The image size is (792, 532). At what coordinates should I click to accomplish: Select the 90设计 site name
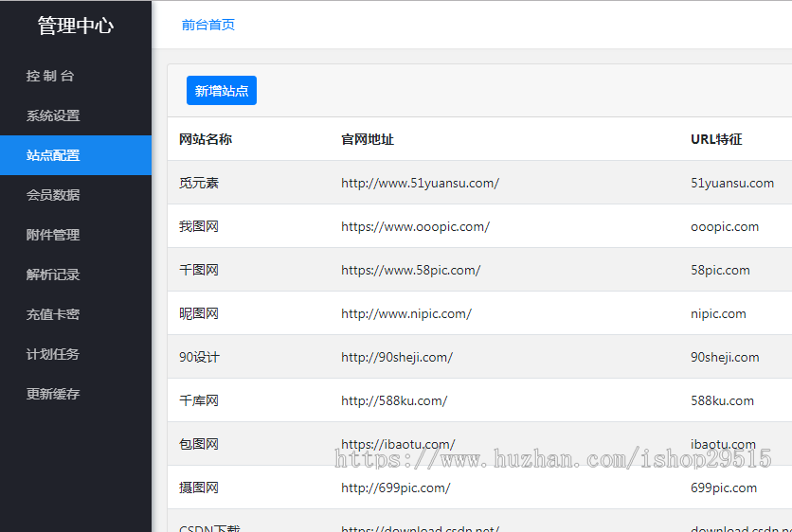click(x=200, y=357)
